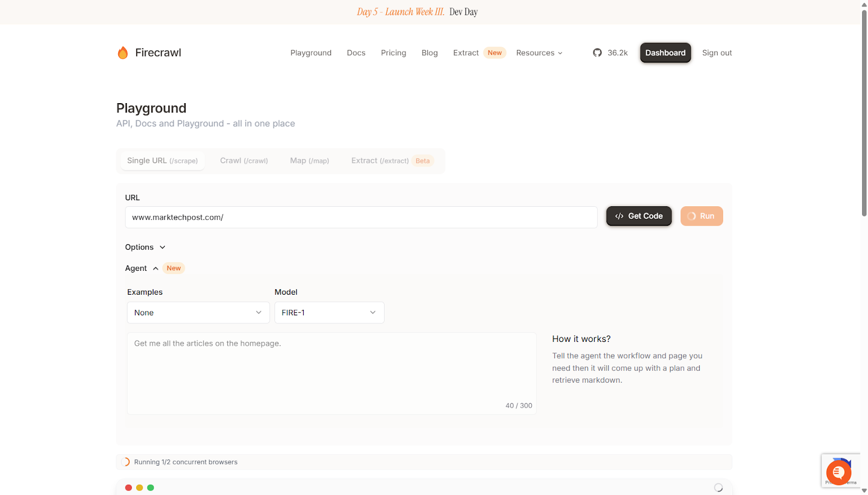Open the Pricing page
Image resolution: width=868 pixels, height=495 pixels.
[x=393, y=53]
